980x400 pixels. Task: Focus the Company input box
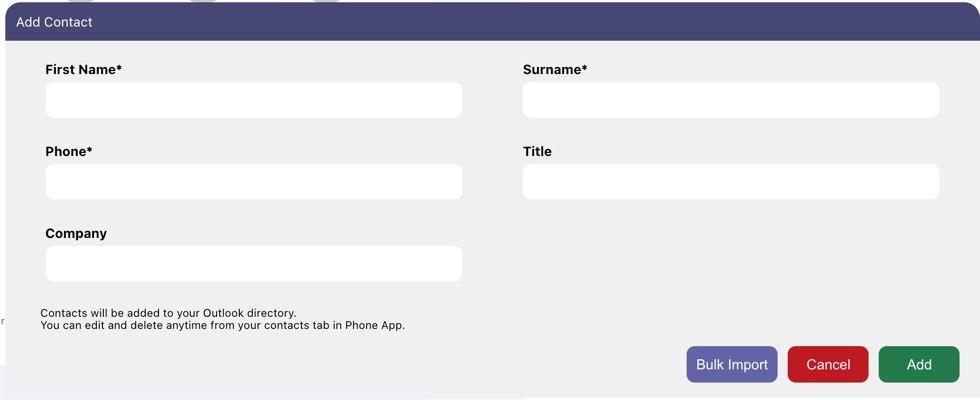coord(253,264)
